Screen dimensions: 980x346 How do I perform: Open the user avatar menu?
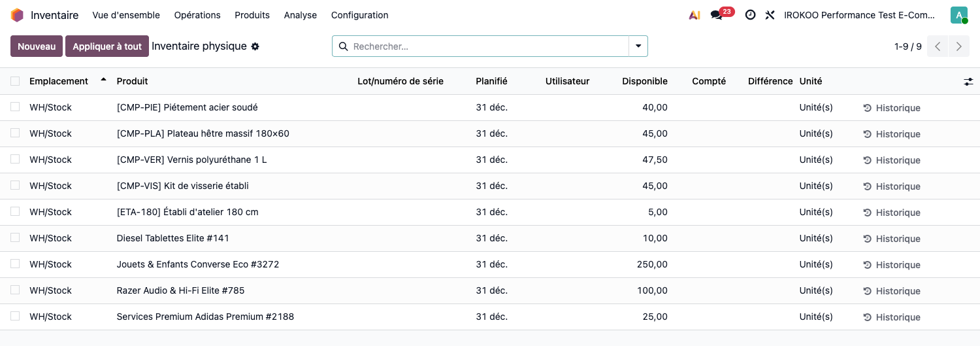tap(959, 15)
